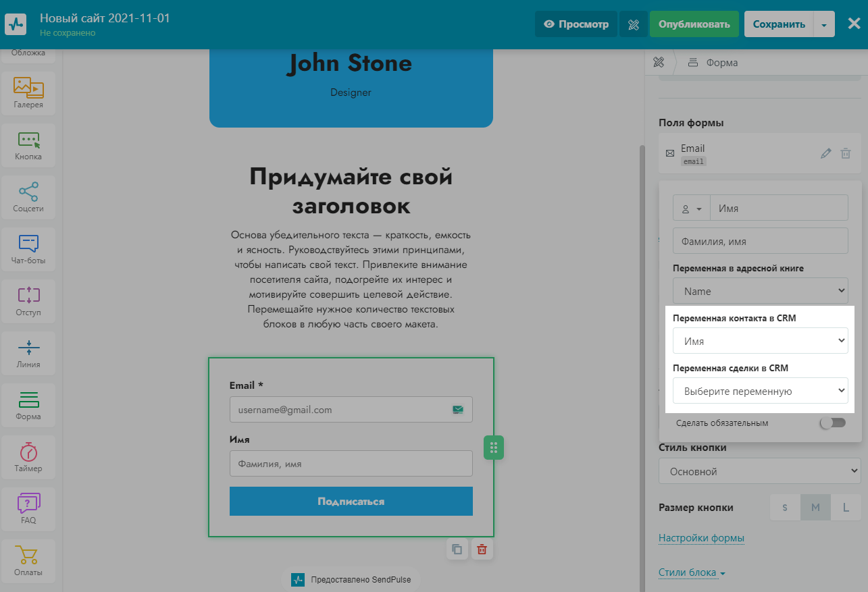The width and height of the screenshot is (868, 592).
Task: Click the Chat-bots block icon
Action: click(x=28, y=249)
